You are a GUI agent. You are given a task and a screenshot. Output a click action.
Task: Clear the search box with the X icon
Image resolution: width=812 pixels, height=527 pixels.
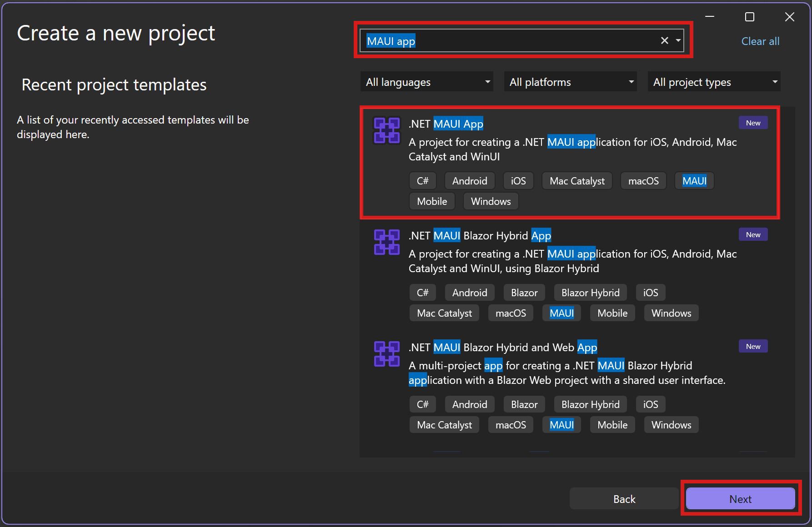click(x=664, y=41)
